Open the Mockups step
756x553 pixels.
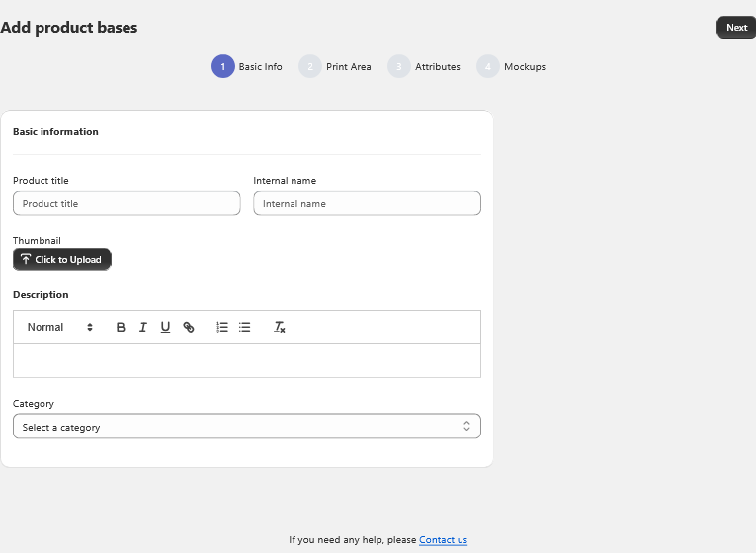tap(524, 67)
